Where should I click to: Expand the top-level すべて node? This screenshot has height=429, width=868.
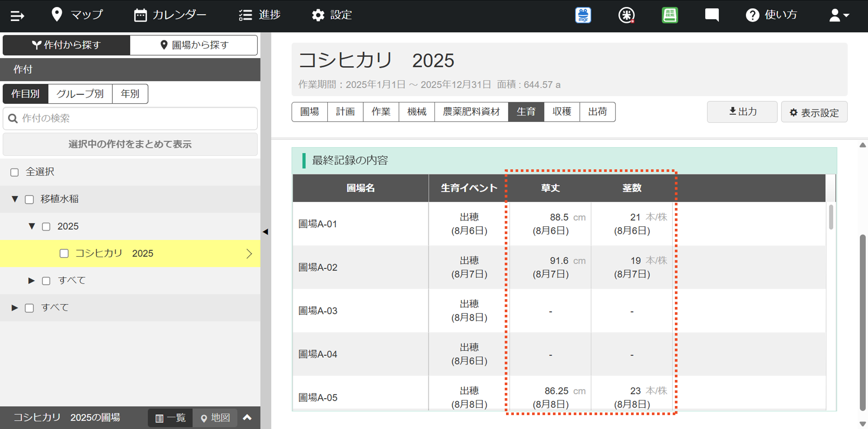coord(15,308)
